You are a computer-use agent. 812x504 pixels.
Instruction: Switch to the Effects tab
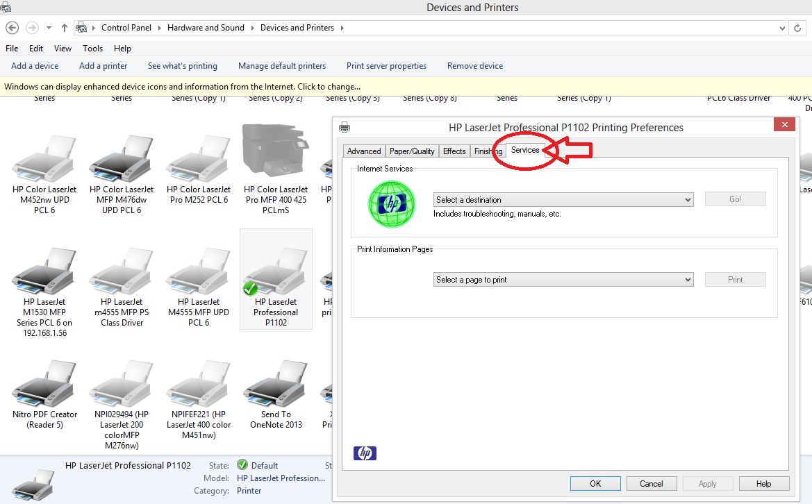click(x=454, y=151)
